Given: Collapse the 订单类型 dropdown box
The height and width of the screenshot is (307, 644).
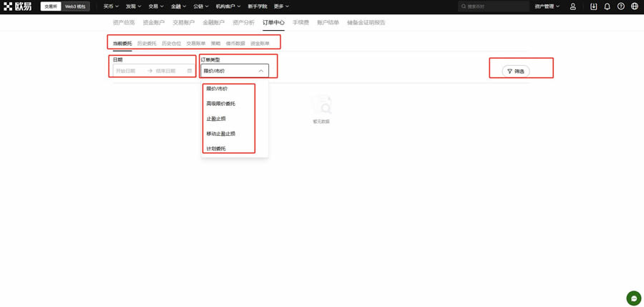Looking at the screenshot, I should 235,71.
